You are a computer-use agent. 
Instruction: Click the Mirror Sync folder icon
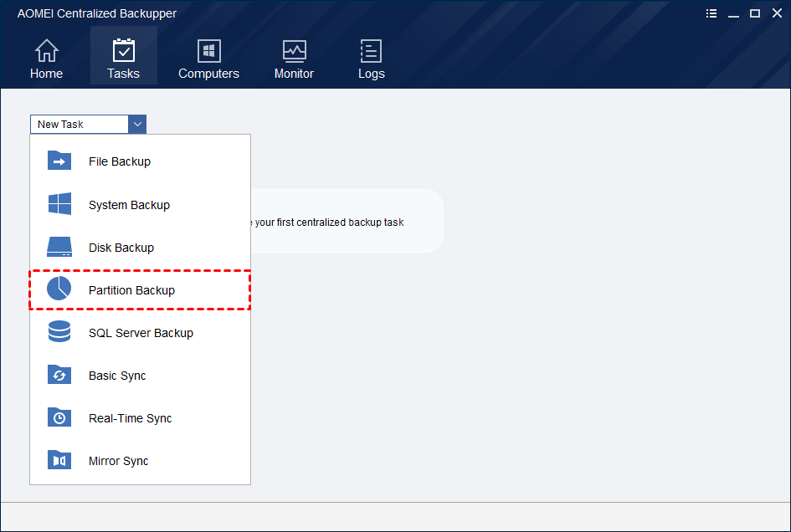pyautogui.click(x=59, y=460)
